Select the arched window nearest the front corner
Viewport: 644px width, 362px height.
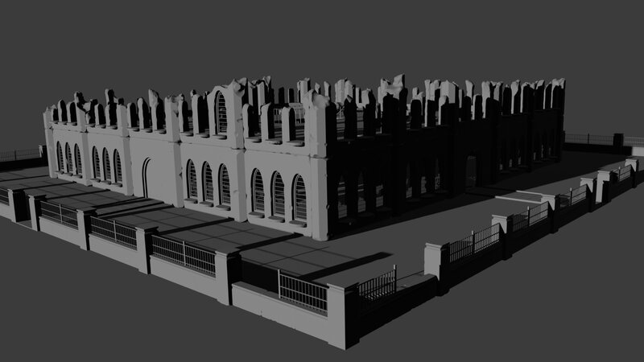click(x=299, y=197)
